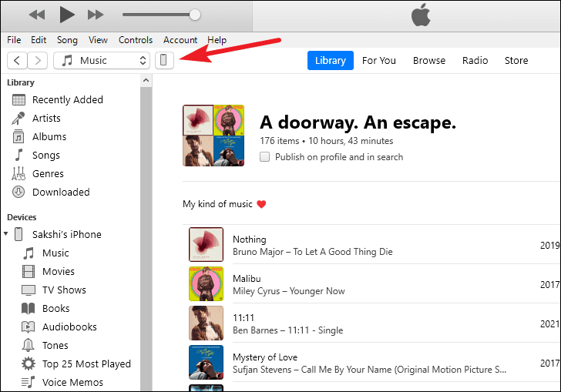Open the Help menu
Viewport: 561px width, 392px height.
pos(217,40)
